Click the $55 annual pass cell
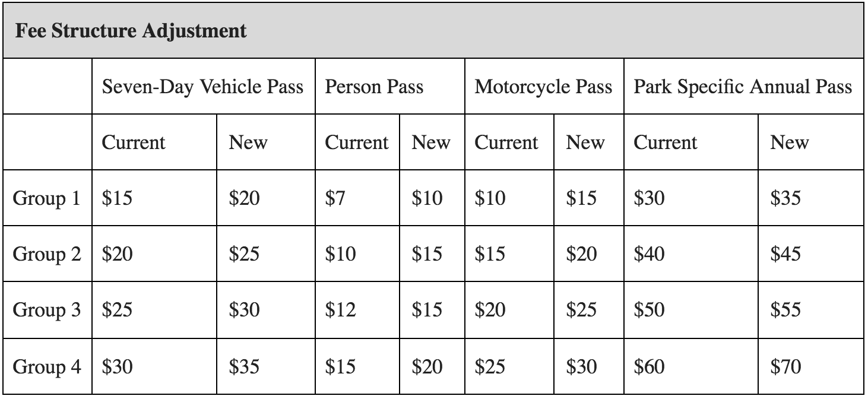The width and height of the screenshot is (868, 399). (785, 310)
